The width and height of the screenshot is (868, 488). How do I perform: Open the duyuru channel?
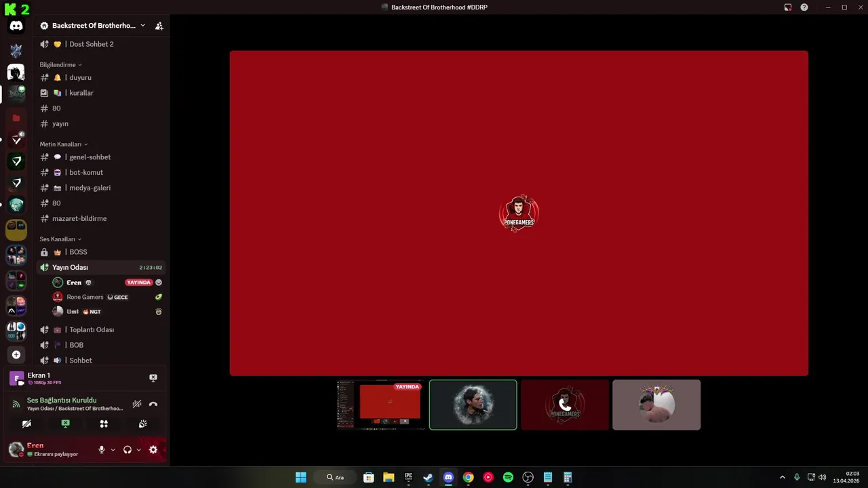[100, 77]
